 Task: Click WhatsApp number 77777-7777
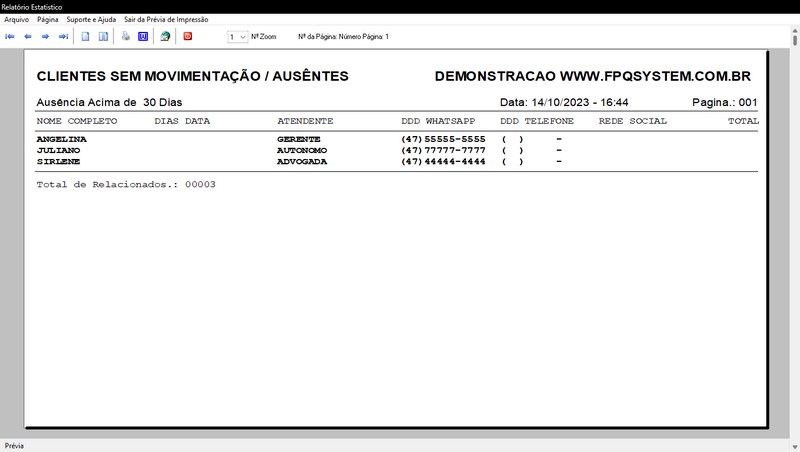455,150
